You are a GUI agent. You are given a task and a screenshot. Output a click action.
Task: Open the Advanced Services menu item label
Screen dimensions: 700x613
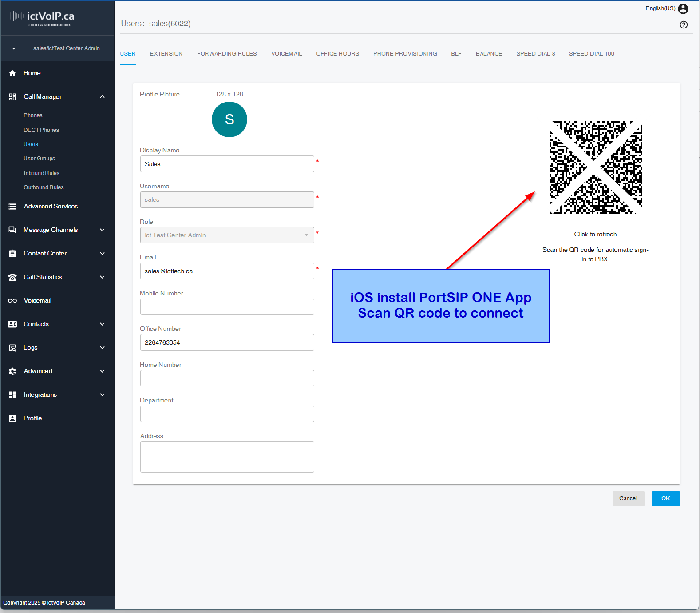point(51,207)
